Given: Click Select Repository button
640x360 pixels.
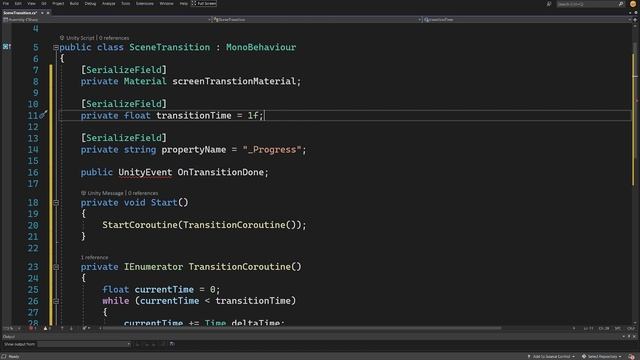Looking at the screenshot, I should pyautogui.click(x=602, y=356).
